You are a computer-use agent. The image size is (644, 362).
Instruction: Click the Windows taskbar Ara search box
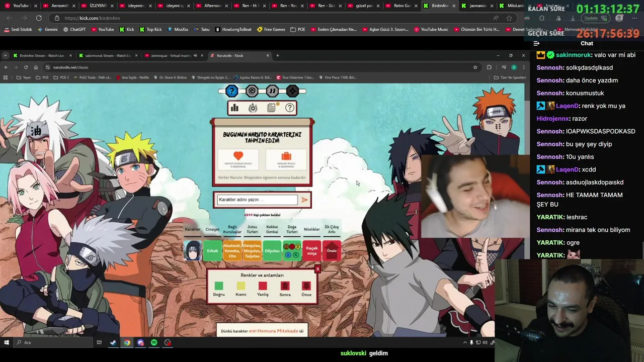point(53,342)
